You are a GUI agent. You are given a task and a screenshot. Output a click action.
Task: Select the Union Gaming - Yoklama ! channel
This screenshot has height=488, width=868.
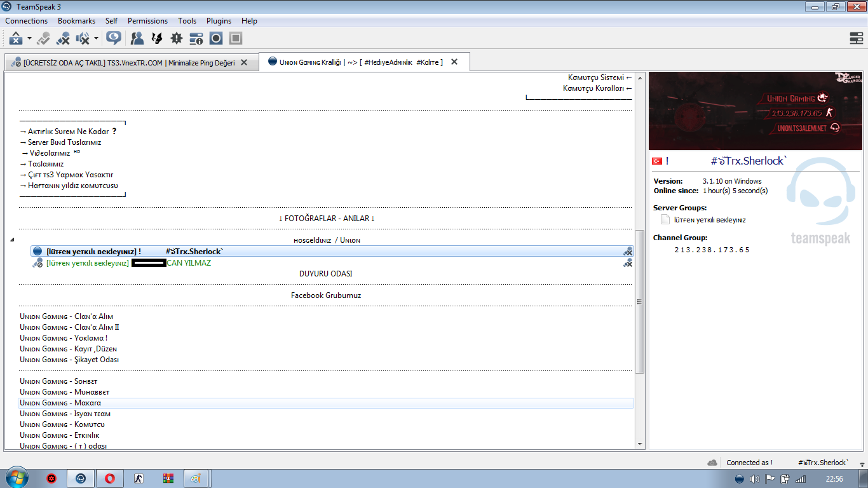coord(64,338)
